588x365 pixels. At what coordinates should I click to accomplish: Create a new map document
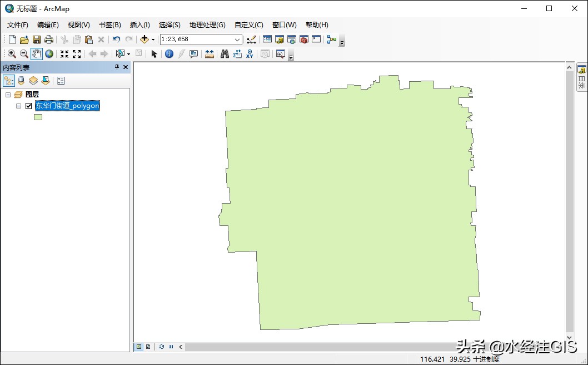pos(12,40)
